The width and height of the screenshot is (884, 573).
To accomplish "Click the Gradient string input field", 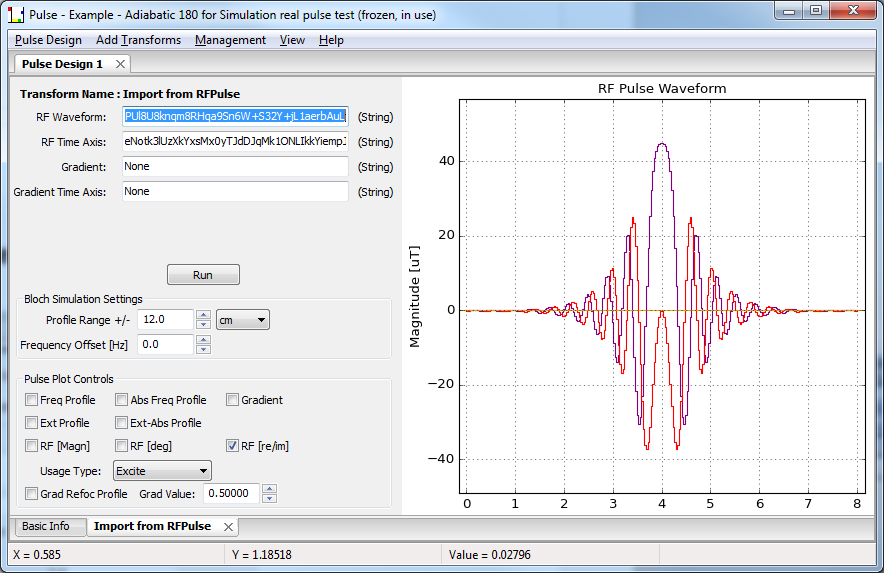I will [x=235, y=166].
